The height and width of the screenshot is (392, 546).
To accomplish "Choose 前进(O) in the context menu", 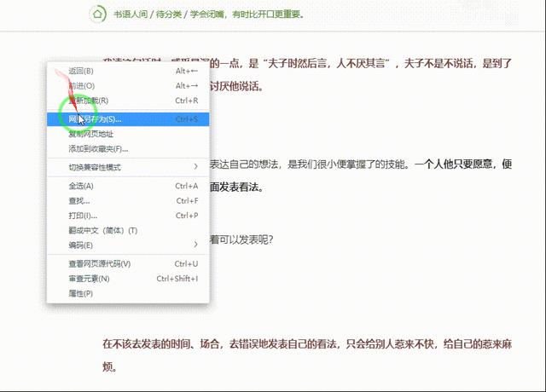I will pos(128,85).
